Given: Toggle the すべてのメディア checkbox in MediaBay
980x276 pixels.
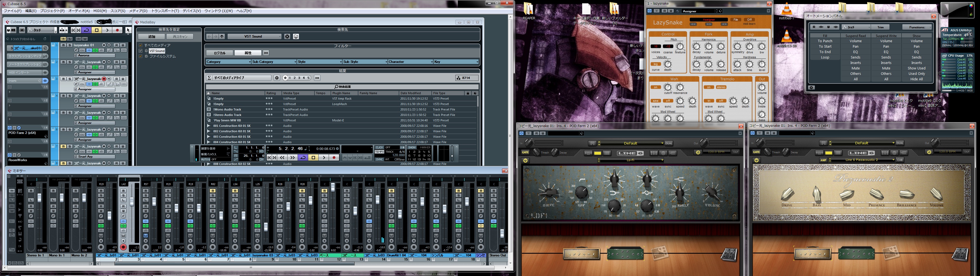Looking at the screenshot, I should [x=140, y=45].
